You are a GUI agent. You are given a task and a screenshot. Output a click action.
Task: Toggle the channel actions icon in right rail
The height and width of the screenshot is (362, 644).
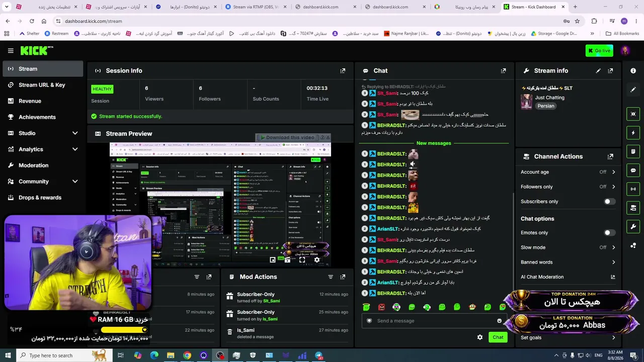click(633, 208)
